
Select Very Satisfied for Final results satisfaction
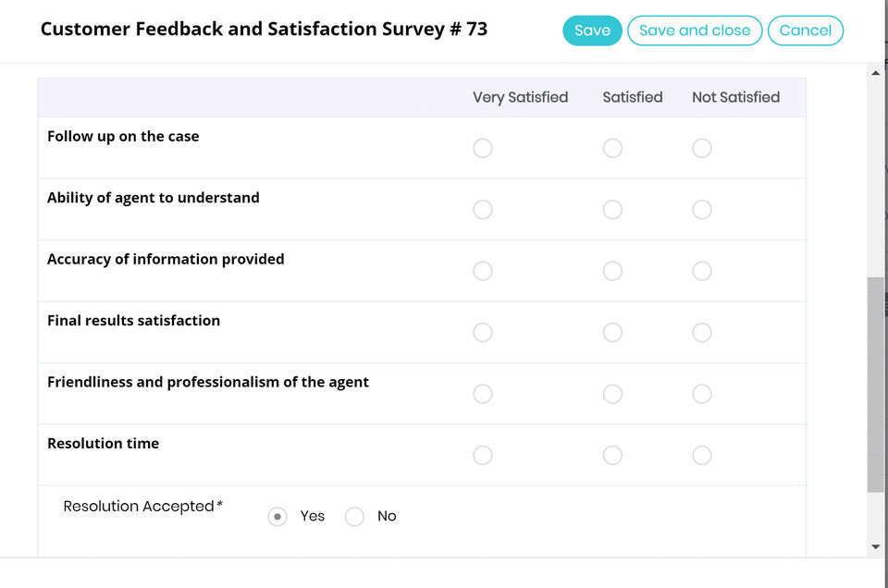pyautogui.click(x=483, y=333)
